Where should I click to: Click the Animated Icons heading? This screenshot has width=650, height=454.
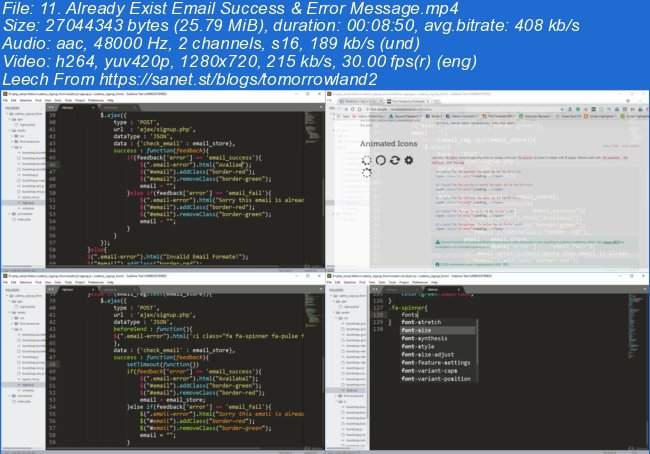pos(389,143)
